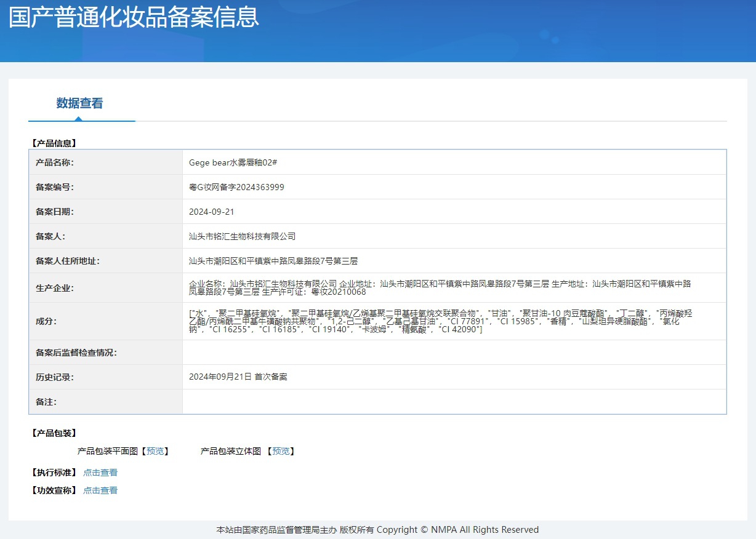Image resolution: width=756 pixels, height=539 pixels.
Task: Switch to the 数据查看 tab
Action: [x=79, y=103]
